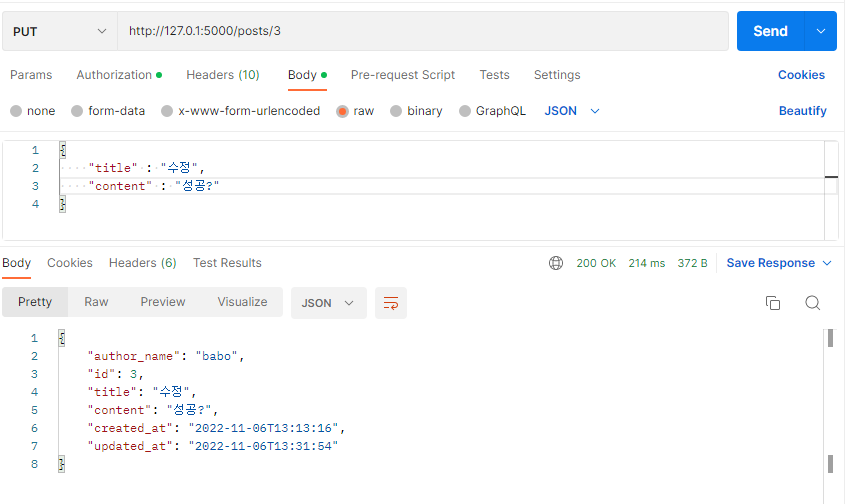
Task: Click the response pane scrollbar
Action: 830,416
